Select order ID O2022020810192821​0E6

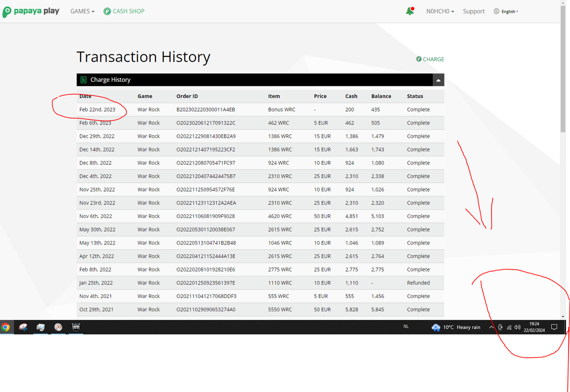(x=206, y=269)
